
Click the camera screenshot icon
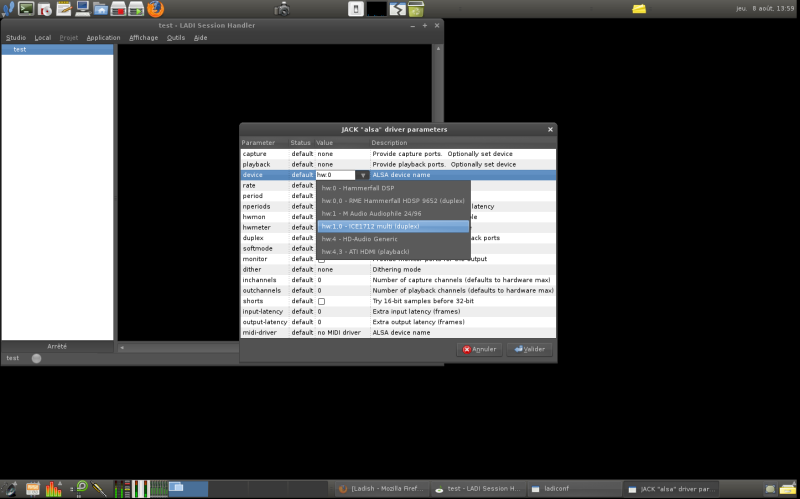(282, 9)
